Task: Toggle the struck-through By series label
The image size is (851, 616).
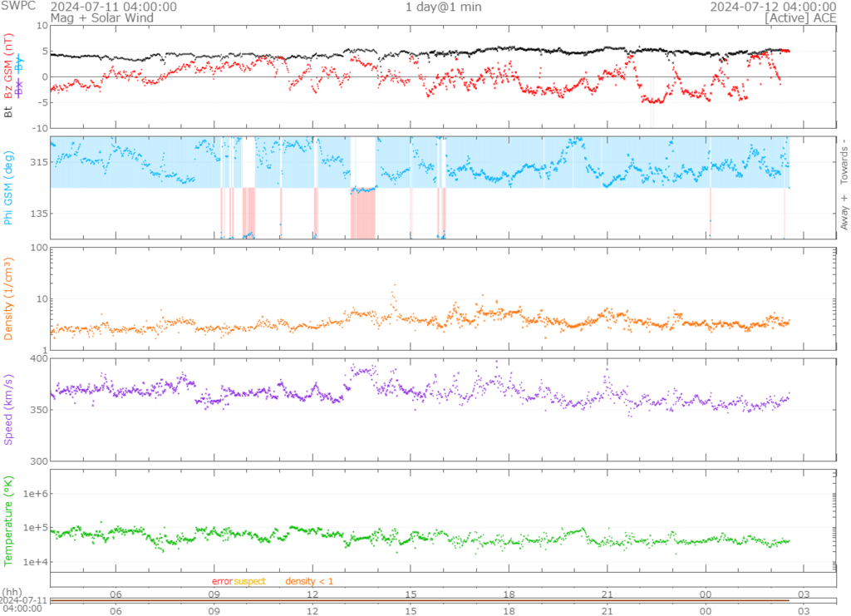Action: click(19, 64)
